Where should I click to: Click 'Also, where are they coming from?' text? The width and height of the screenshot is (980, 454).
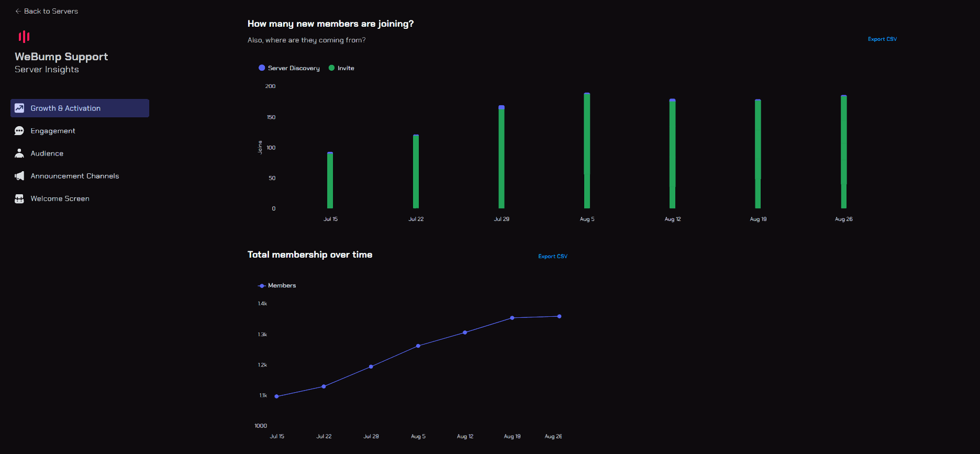[306, 40]
